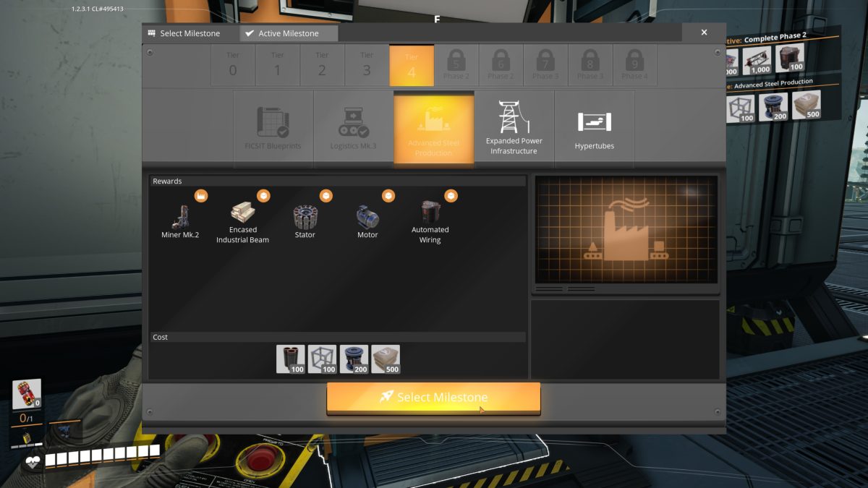The height and width of the screenshot is (488, 868).
Task: Open the Hypertubes milestone
Action: click(x=595, y=128)
